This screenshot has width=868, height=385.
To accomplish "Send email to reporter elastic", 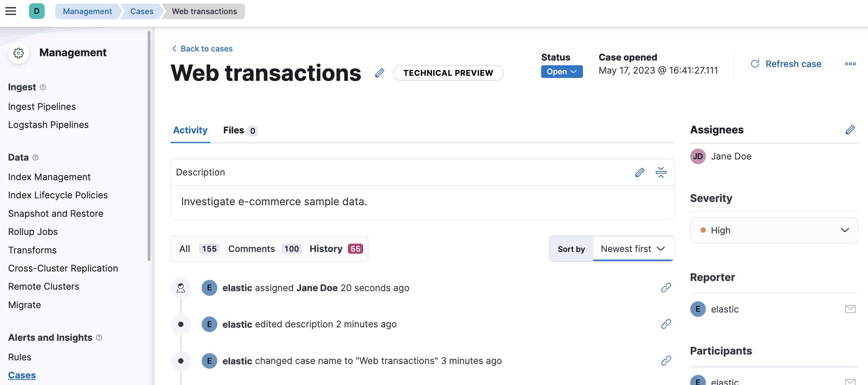I will pos(850,309).
